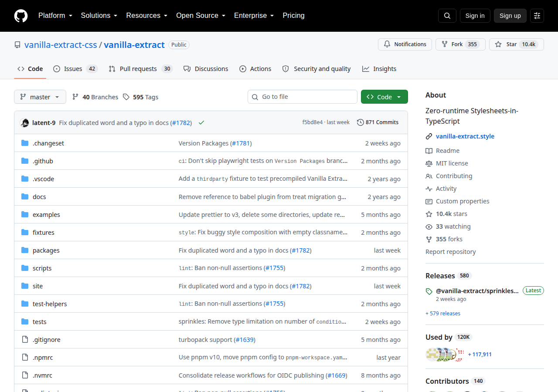The height and width of the screenshot is (392, 558).
Task: Open the Pull requests tab
Action: [141, 69]
